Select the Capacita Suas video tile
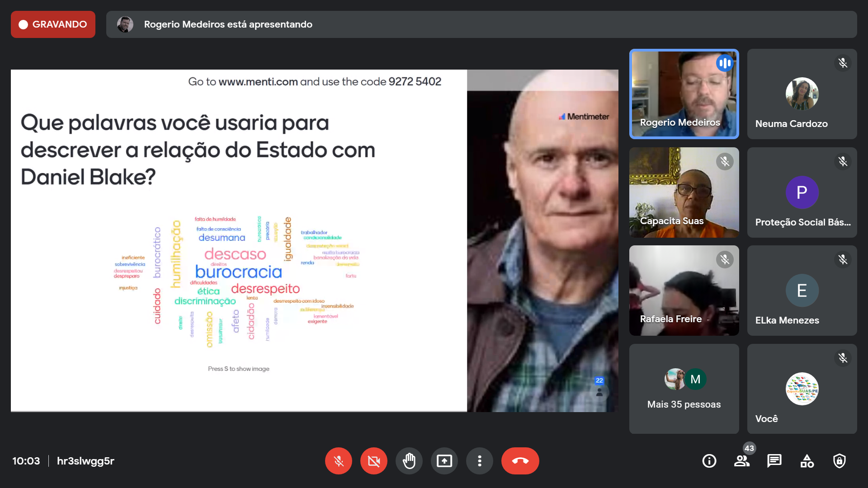The width and height of the screenshot is (868, 488). click(x=684, y=192)
